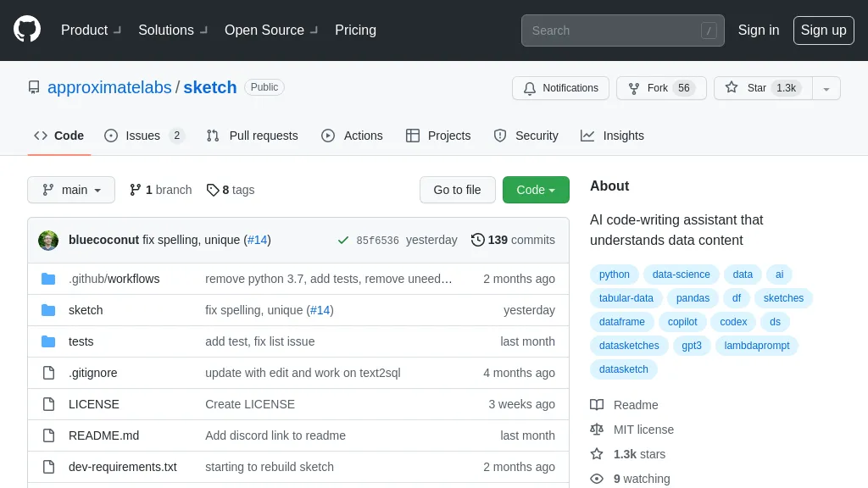868x488 pixels.
Task: Open the python topic tag
Action: pos(614,274)
